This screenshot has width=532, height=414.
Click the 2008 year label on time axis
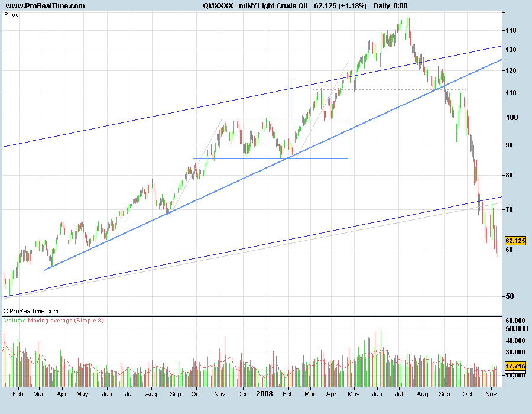point(265,394)
